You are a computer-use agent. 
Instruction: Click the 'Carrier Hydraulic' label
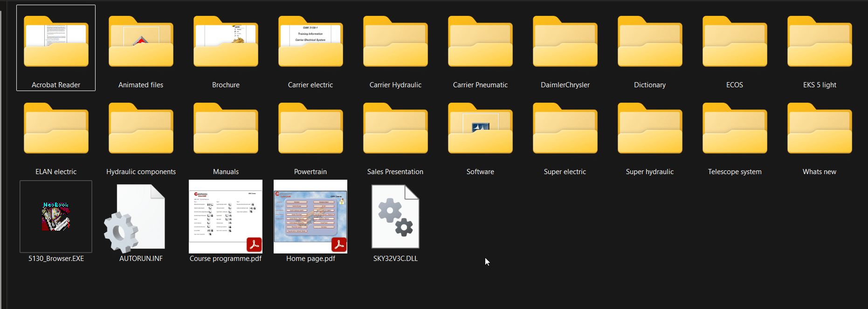(x=395, y=85)
